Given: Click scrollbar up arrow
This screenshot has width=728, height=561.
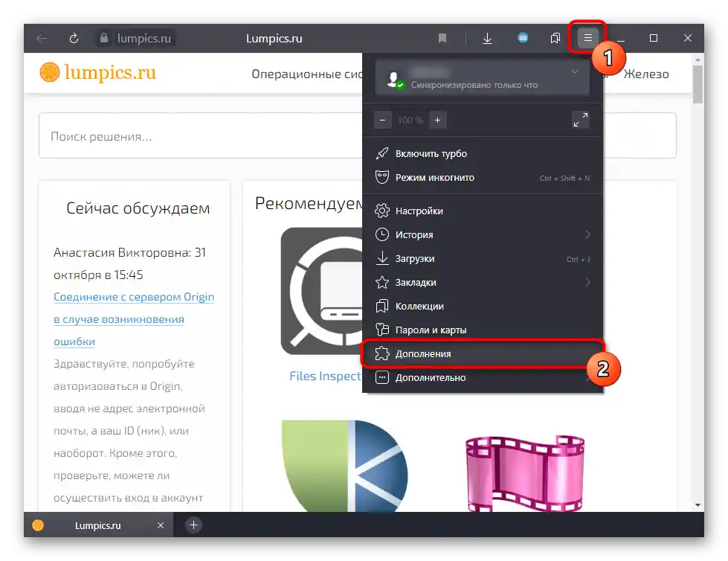Looking at the screenshot, I should click(698, 60).
